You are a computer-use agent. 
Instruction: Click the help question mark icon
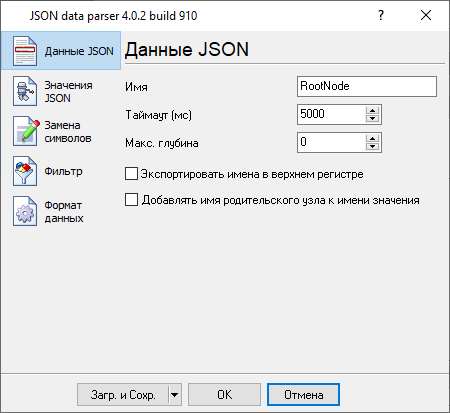pos(381,15)
